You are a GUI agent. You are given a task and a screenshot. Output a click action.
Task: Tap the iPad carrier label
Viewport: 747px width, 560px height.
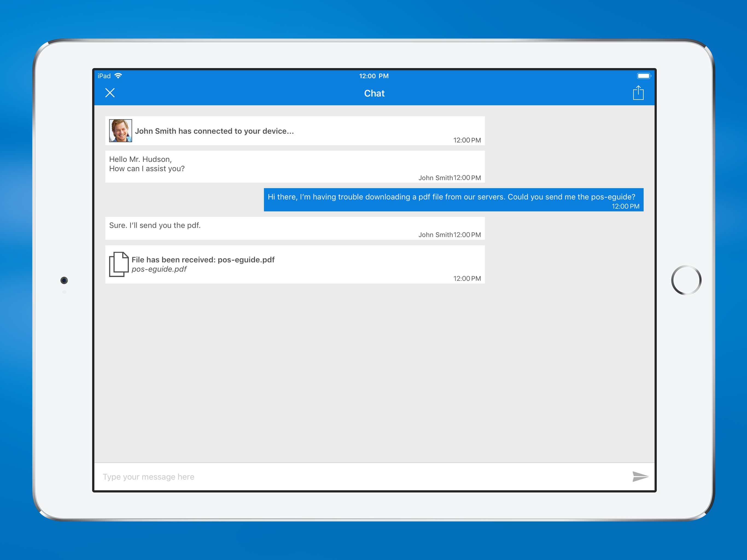pos(104,76)
